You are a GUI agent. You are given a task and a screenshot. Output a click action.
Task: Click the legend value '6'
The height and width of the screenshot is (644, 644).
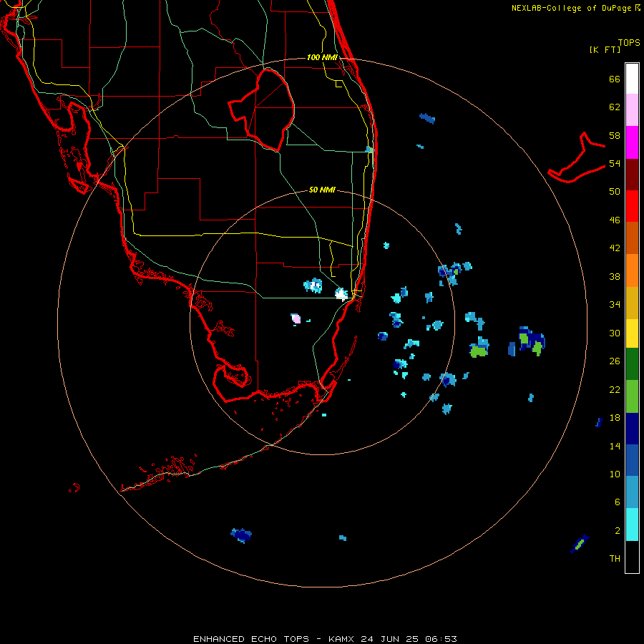618,502
